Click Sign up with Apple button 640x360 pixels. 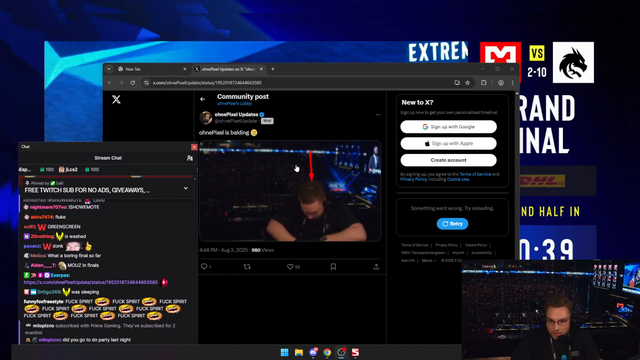pyautogui.click(x=449, y=143)
